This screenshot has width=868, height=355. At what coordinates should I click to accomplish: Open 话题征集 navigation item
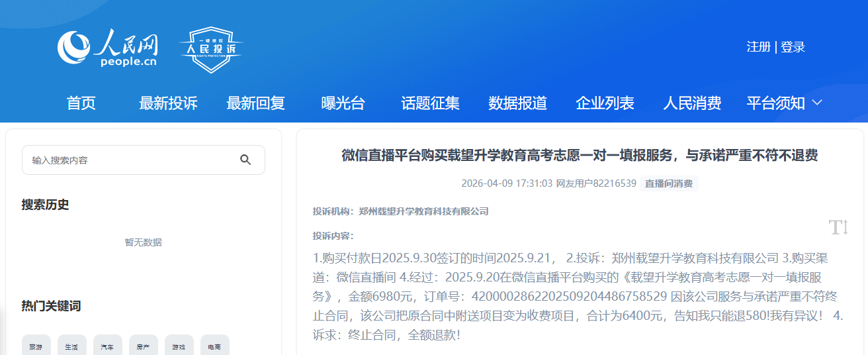tap(430, 103)
